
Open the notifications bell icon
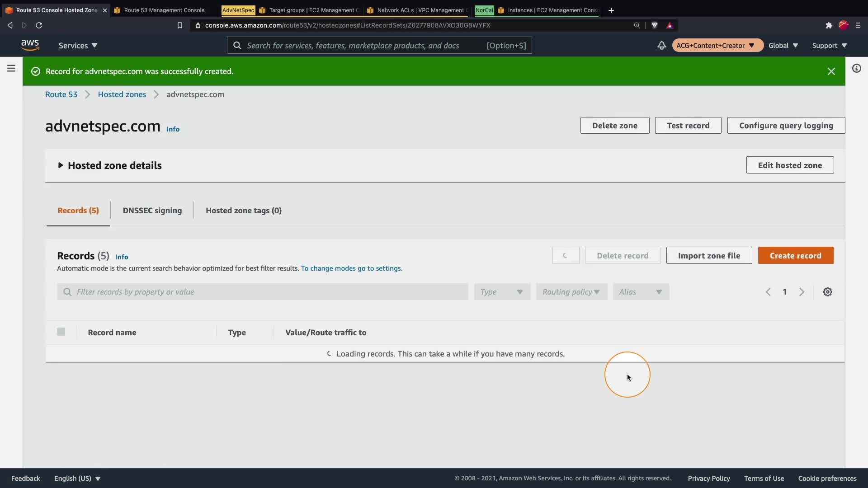pyautogui.click(x=661, y=45)
